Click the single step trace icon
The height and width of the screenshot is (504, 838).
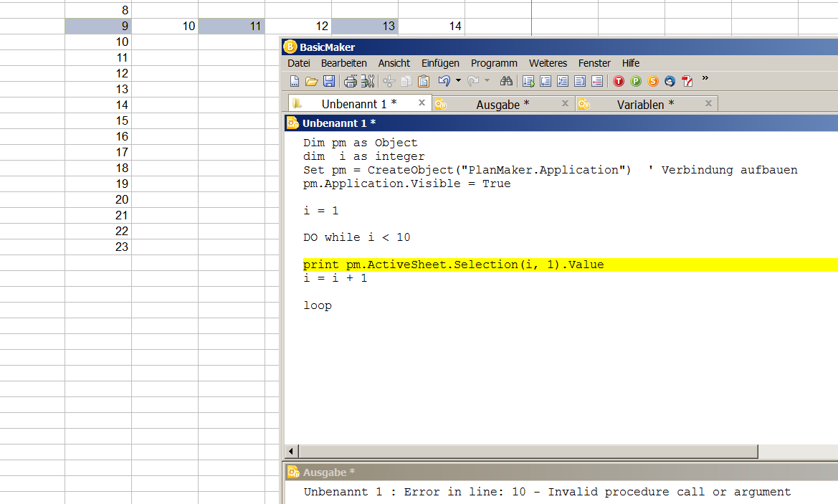(x=546, y=81)
